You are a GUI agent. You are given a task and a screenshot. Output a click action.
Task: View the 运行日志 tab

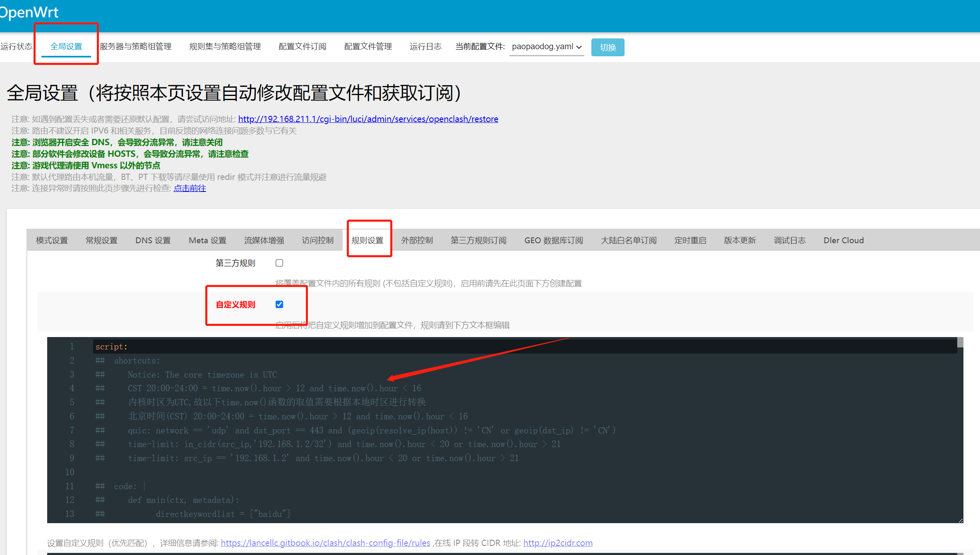[425, 46]
